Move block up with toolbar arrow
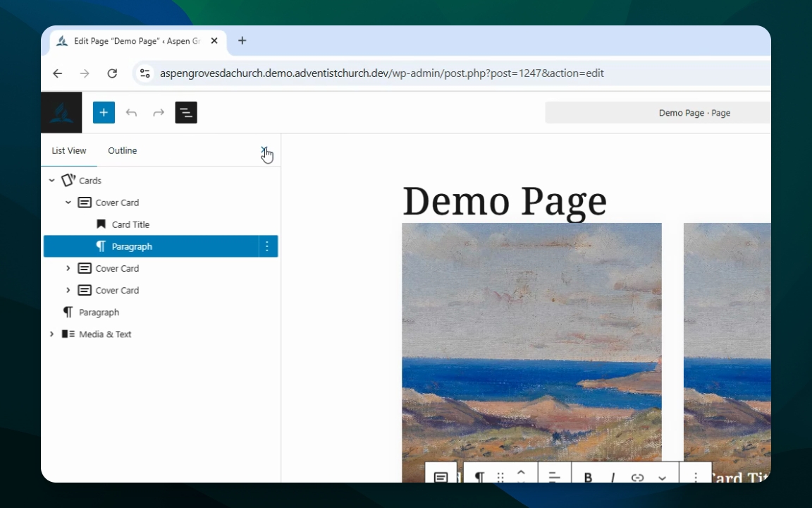 521,472
